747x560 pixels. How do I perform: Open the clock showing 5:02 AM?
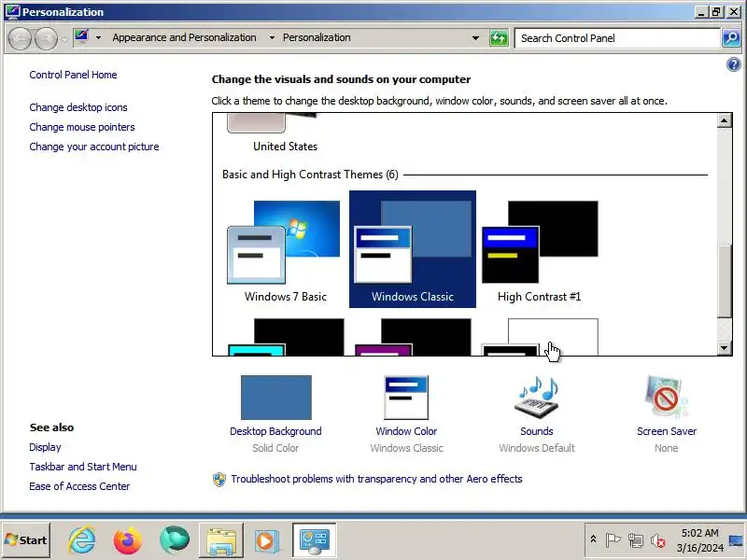click(699, 540)
